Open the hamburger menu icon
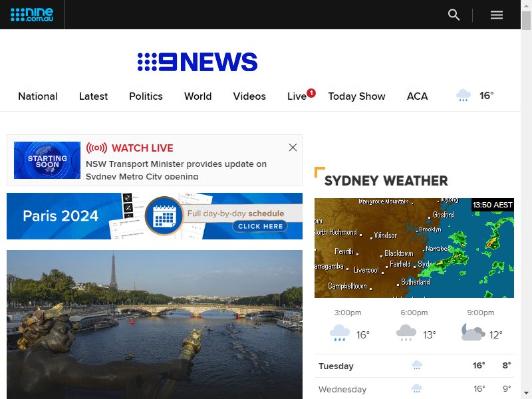This screenshot has height=399, width=532. pos(496,15)
